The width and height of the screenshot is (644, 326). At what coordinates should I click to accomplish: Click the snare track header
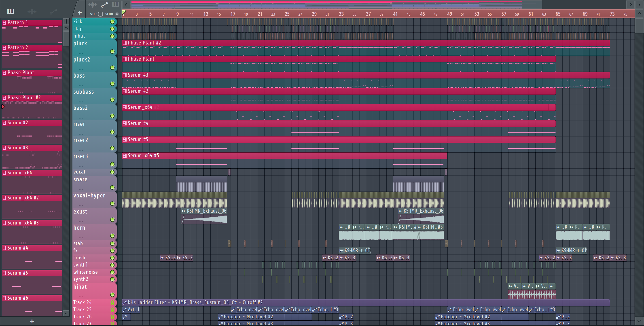(x=95, y=184)
